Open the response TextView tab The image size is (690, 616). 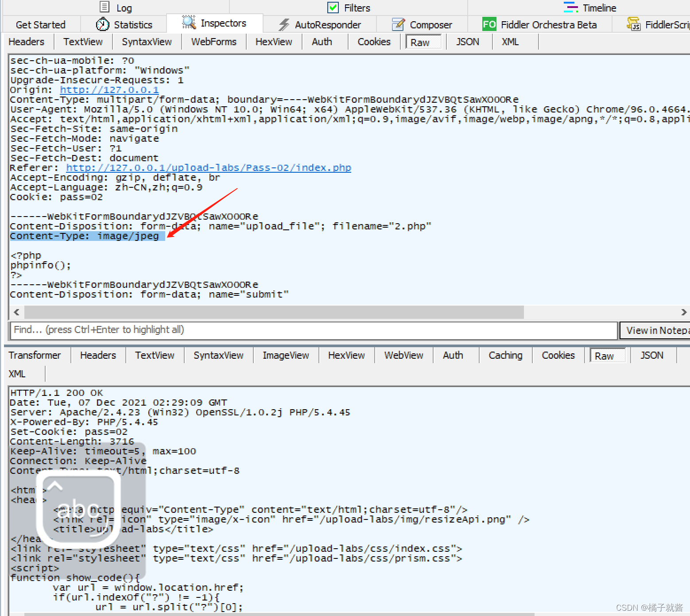click(155, 355)
